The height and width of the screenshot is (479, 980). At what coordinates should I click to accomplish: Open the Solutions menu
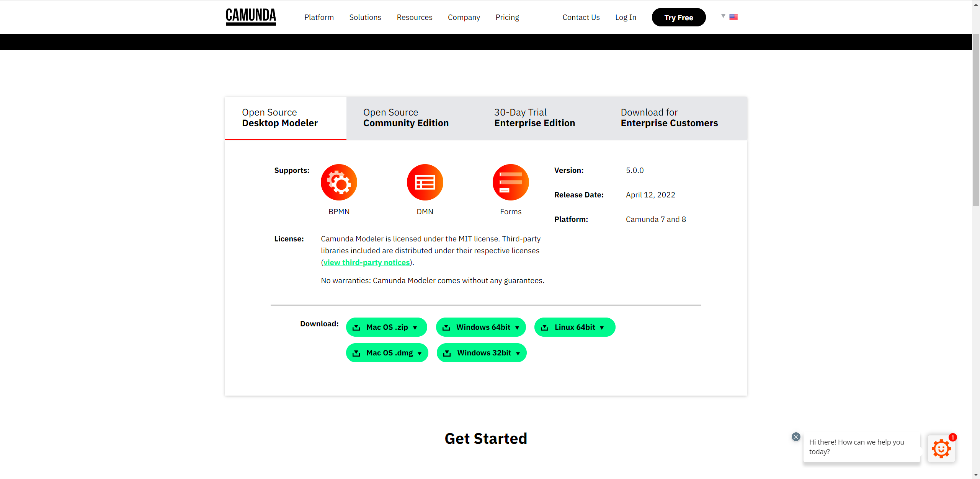(x=365, y=17)
